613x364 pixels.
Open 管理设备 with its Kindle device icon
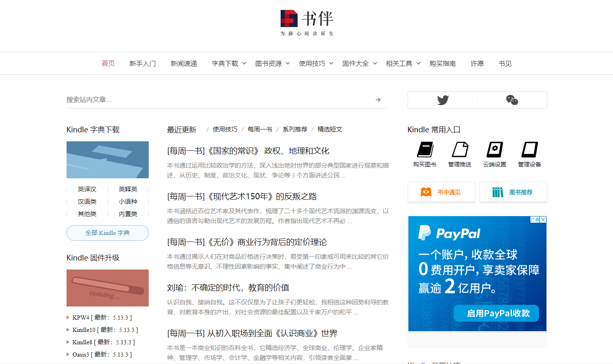coord(529,149)
